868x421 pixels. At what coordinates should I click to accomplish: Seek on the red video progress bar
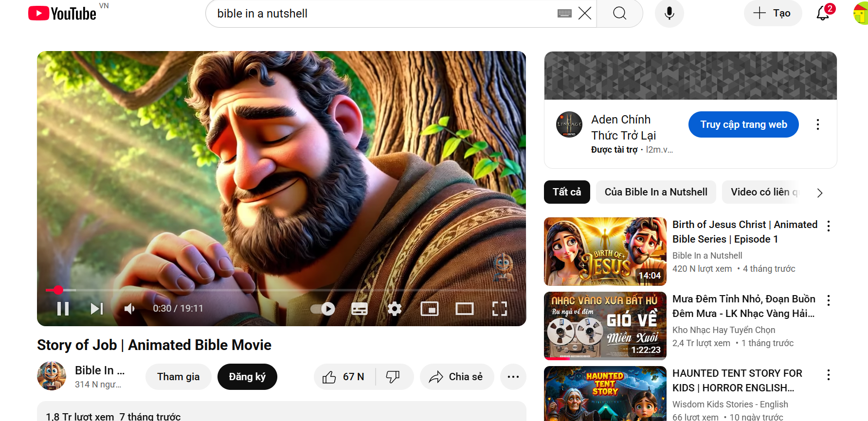point(281,290)
